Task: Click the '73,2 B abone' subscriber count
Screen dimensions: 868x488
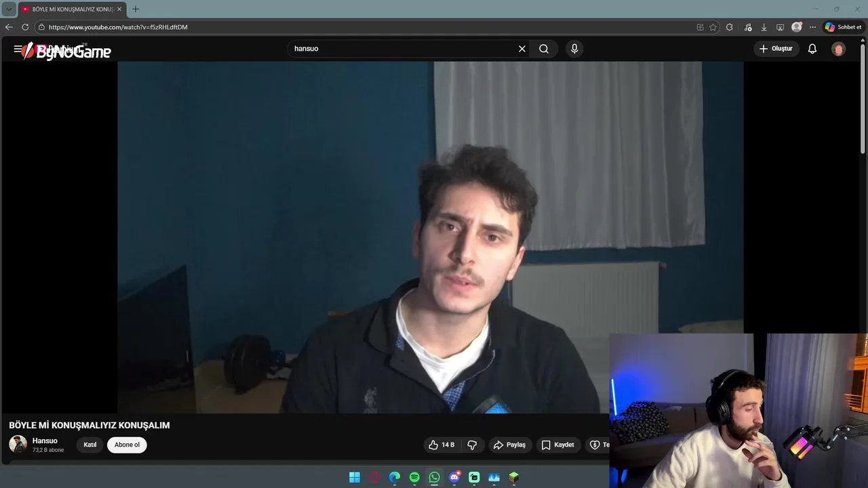Action: pyautogui.click(x=48, y=450)
